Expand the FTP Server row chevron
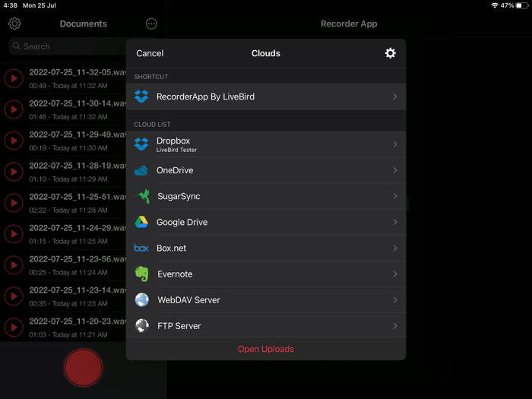Image resolution: width=532 pixels, height=399 pixels. click(x=395, y=326)
